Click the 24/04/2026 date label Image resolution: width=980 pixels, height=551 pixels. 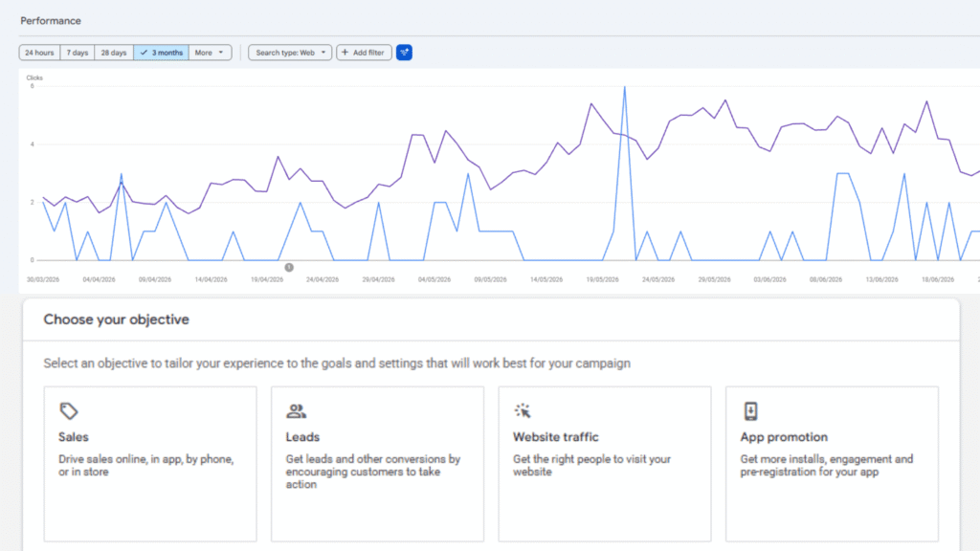pos(323,280)
